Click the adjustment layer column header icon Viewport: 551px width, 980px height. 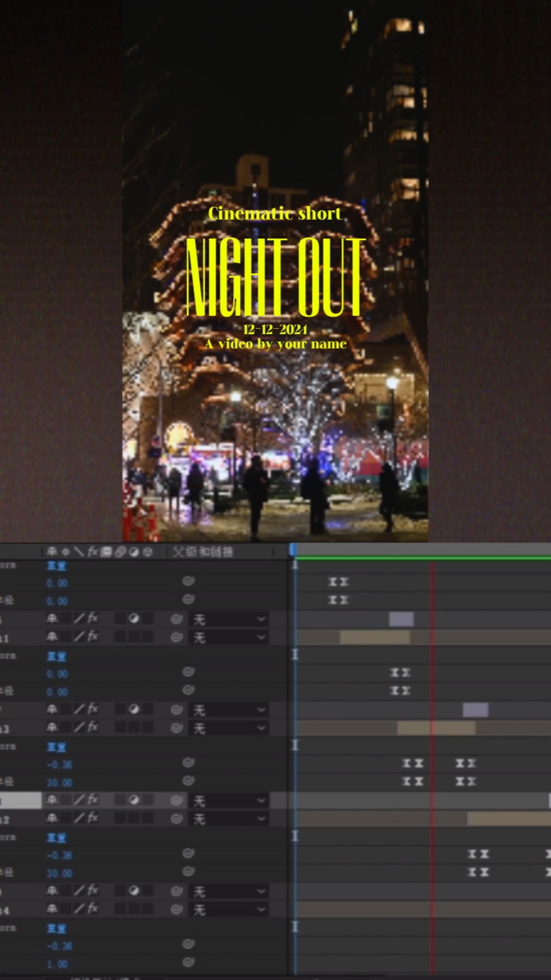coord(134,552)
